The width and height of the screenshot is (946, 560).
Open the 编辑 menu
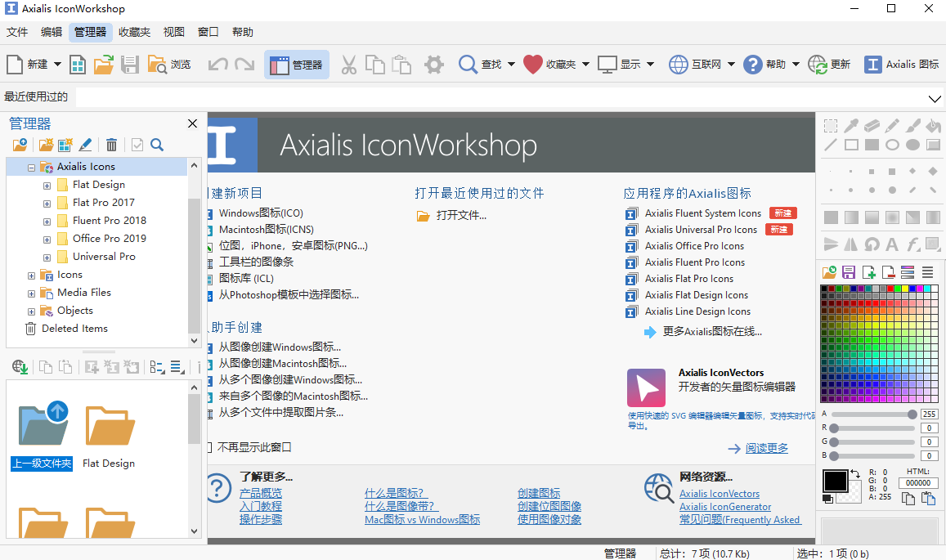52,32
